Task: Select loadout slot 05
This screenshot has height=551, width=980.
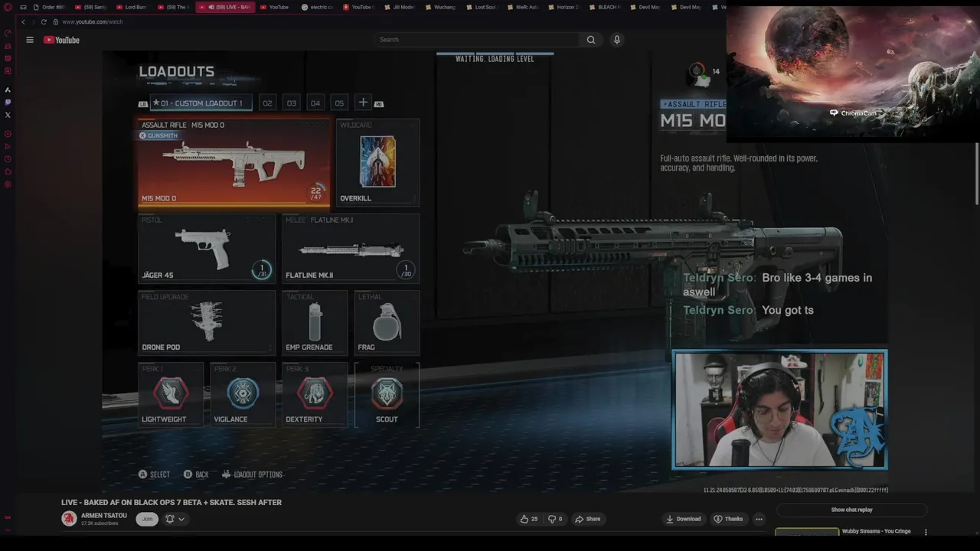Action: click(339, 103)
